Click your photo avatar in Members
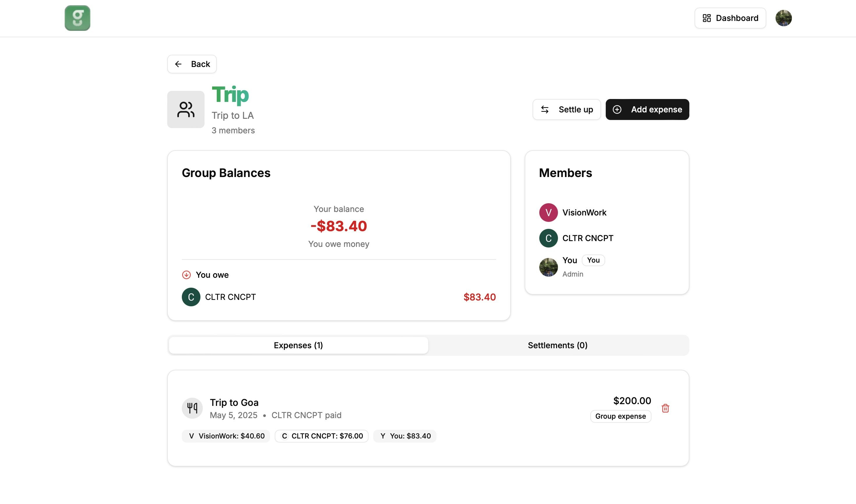Viewport: 856px width, 504px height. pyautogui.click(x=548, y=267)
